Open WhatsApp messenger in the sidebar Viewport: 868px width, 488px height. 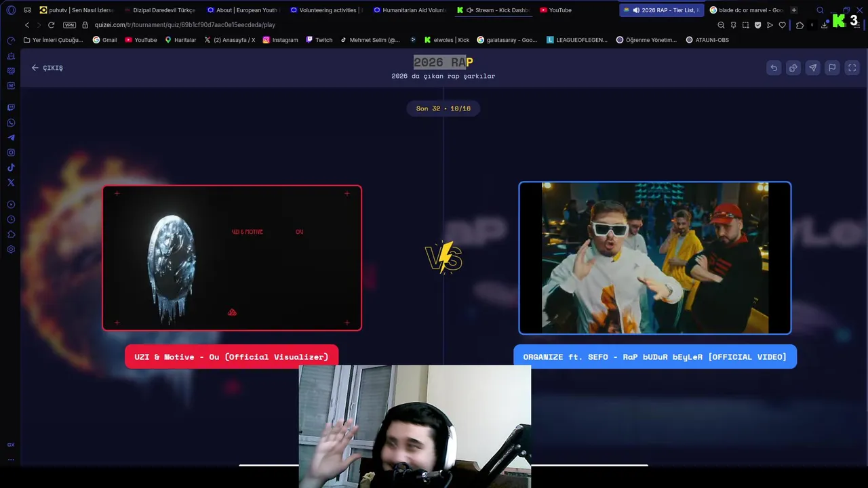click(x=11, y=123)
